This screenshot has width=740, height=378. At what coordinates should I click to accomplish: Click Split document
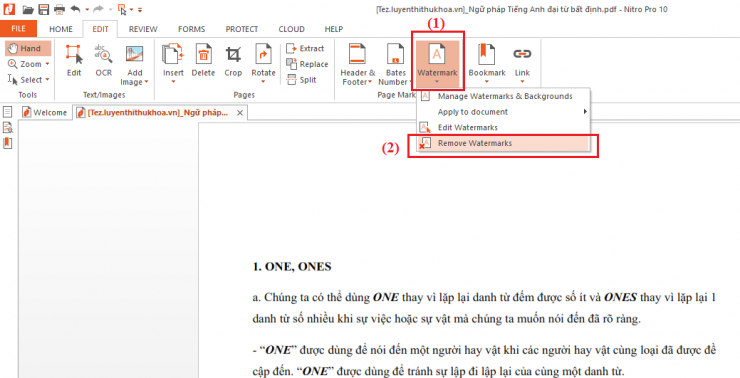point(302,80)
